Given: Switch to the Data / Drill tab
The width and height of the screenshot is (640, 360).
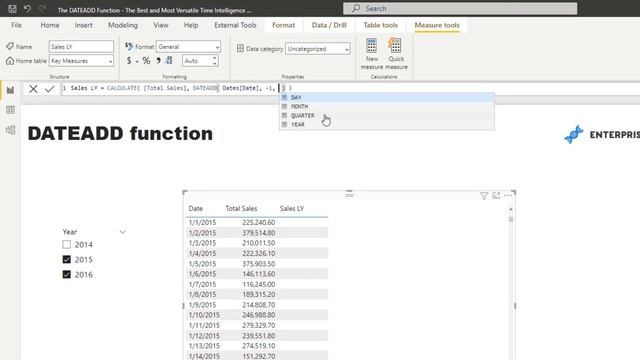Looking at the screenshot, I should coord(329,25).
